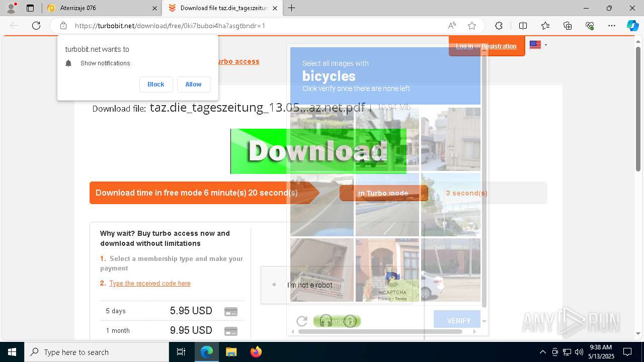Viewport: 644px width, 362px height.
Task: Open Type the received code here link
Action: (x=150, y=284)
